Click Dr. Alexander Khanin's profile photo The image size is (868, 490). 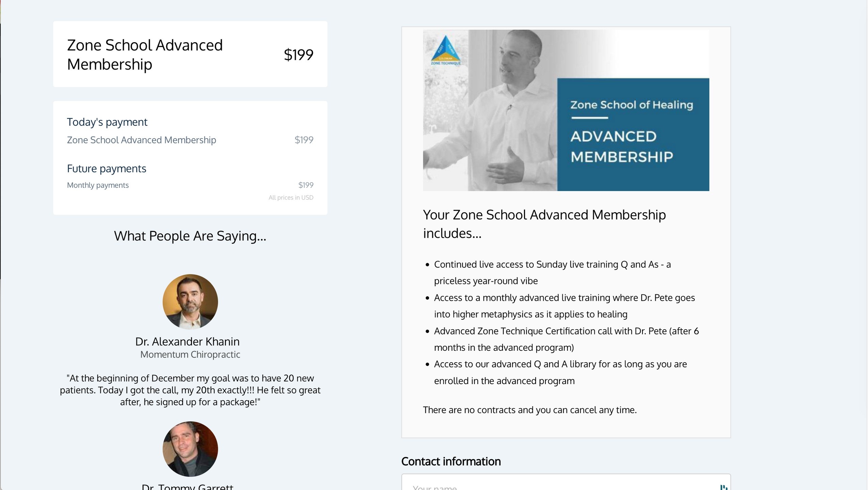click(190, 301)
